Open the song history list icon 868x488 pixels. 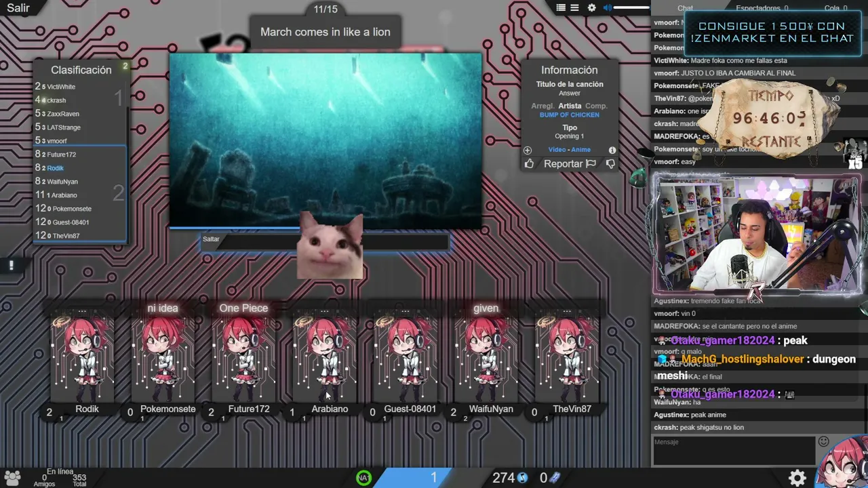coord(561,7)
